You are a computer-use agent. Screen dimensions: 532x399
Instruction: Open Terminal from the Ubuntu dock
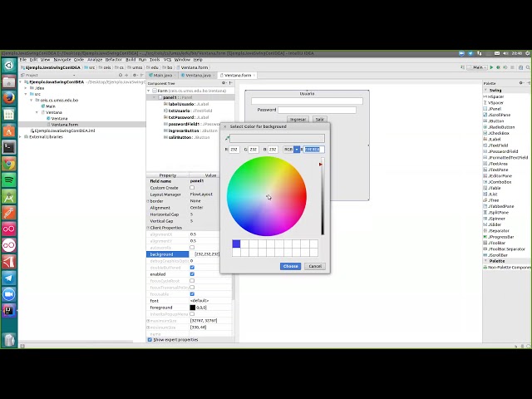9,148
